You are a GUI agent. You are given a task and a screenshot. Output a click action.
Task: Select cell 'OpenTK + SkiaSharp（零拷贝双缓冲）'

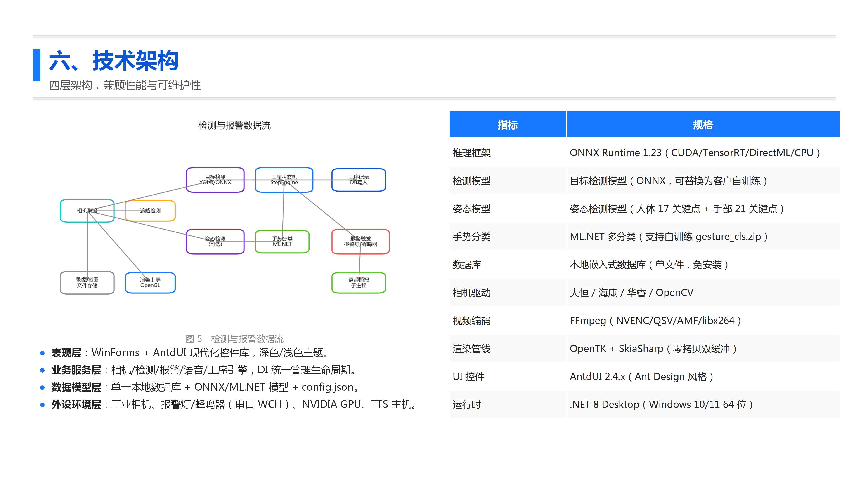[x=703, y=349]
